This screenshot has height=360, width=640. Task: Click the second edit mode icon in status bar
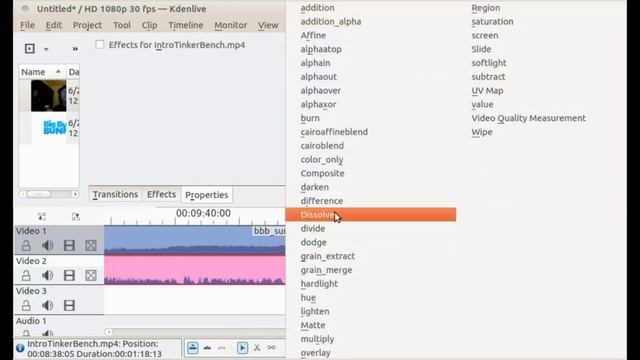(207, 348)
